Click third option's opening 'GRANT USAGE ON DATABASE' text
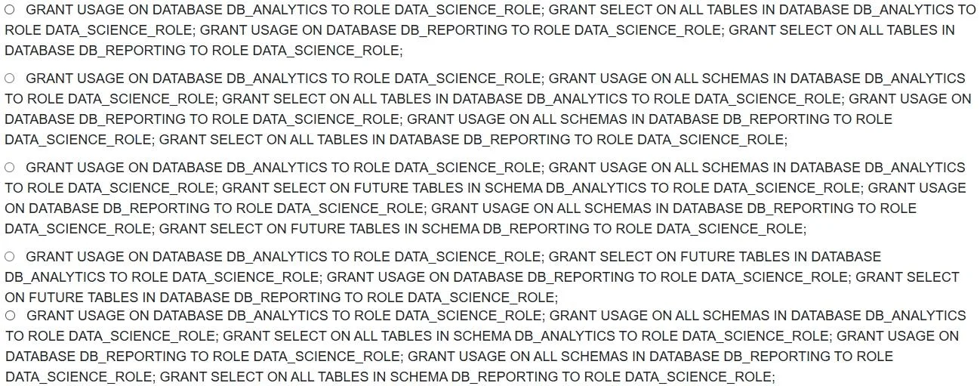The image size is (980, 386). point(125,168)
